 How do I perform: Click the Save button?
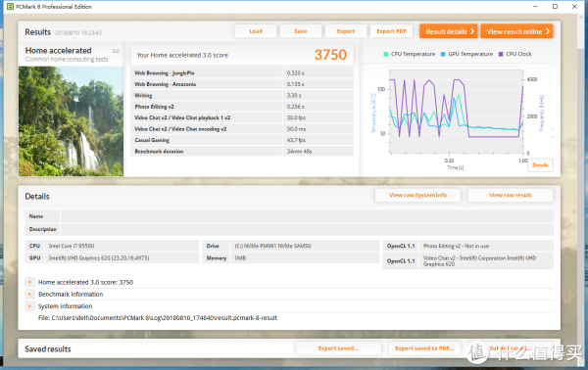tap(301, 31)
